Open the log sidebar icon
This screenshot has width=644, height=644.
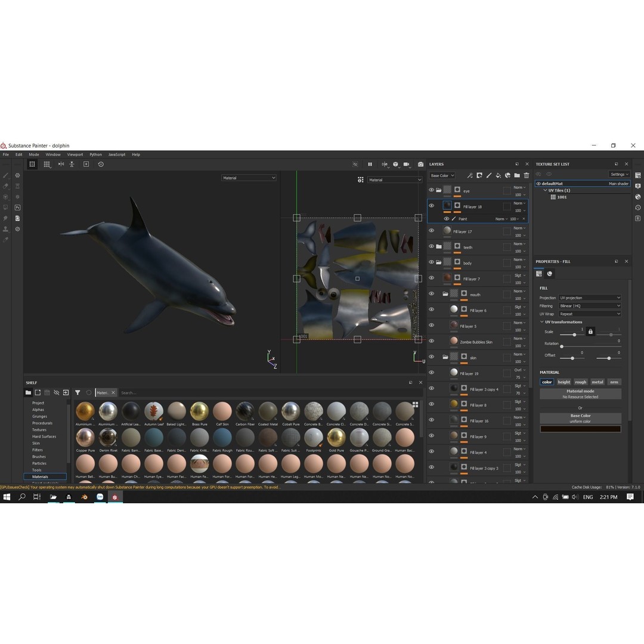pyautogui.click(x=638, y=218)
